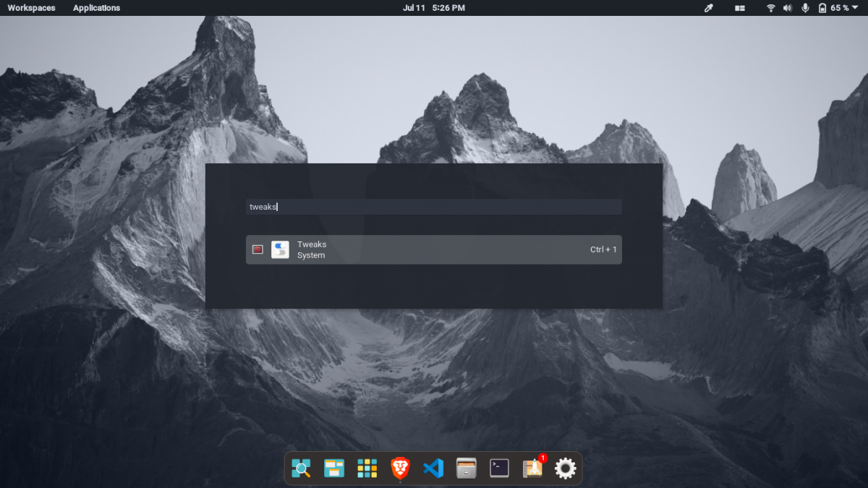
Task: Open the terminal emulator from the dock
Action: point(498,468)
